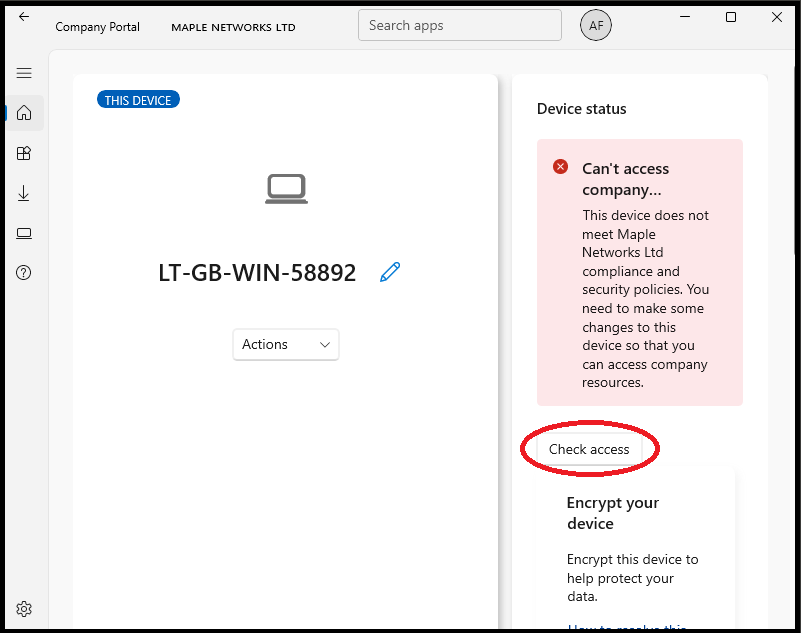Open the hamburger navigation menu
This screenshot has height=633, width=801.
24,73
